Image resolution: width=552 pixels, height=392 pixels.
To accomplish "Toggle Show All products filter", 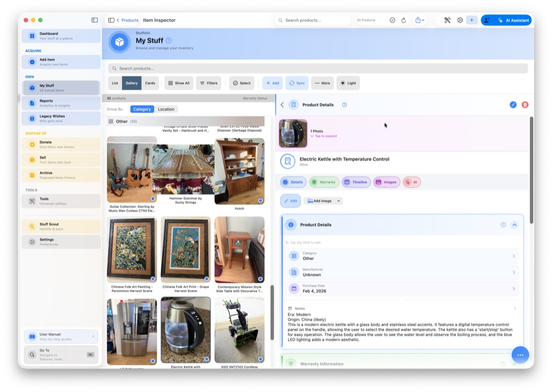I will click(178, 83).
